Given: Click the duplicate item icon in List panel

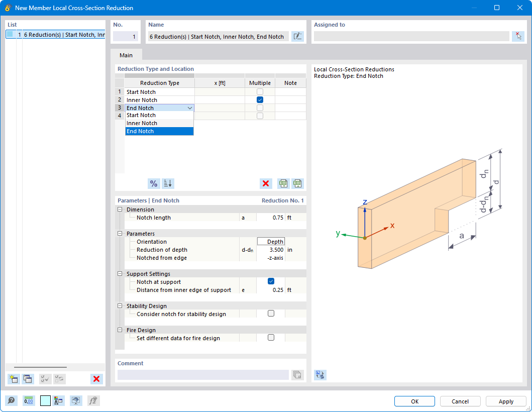Looking at the screenshot, I should coord(28,379).
